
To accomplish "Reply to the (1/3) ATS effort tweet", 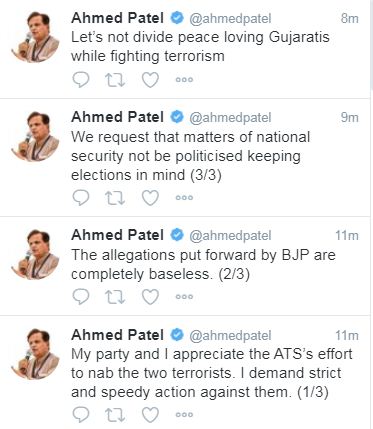I will pos(81,415).
